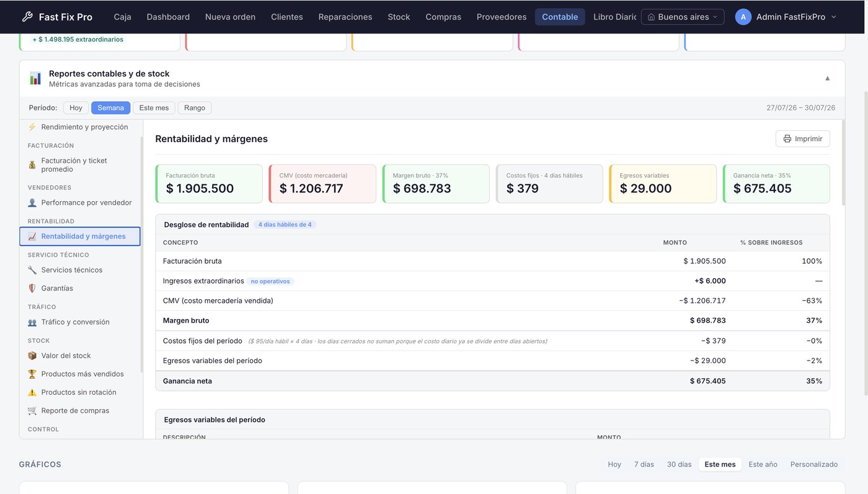
Task: Click '+ $ 1.498.195 extraordinarios' text
Action: (78, 39)
